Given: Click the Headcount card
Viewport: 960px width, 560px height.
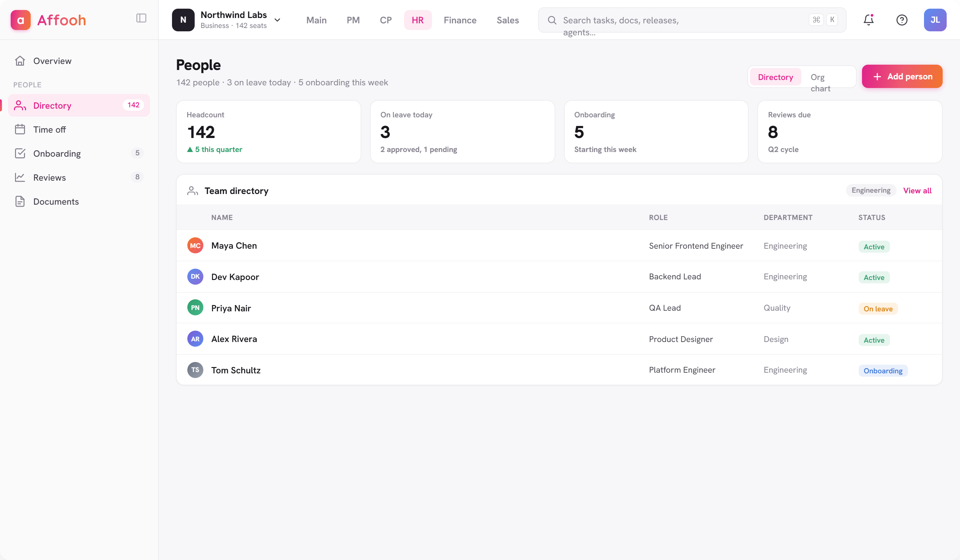Looking at the screenshot, I should (x=269, y=132).
